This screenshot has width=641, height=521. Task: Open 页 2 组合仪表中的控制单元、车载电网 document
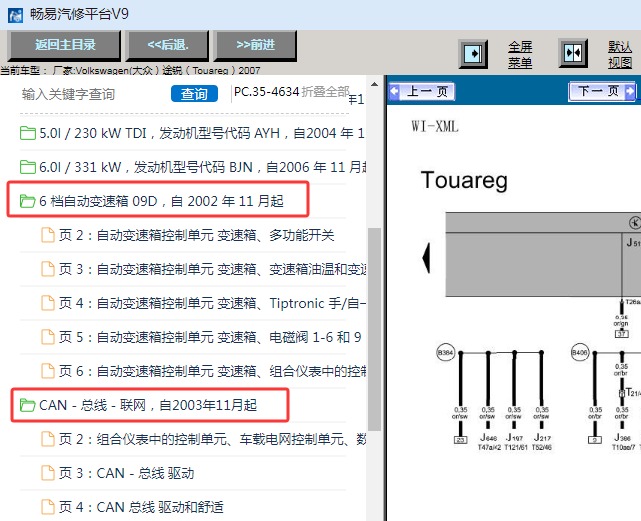tap(203, 439)
